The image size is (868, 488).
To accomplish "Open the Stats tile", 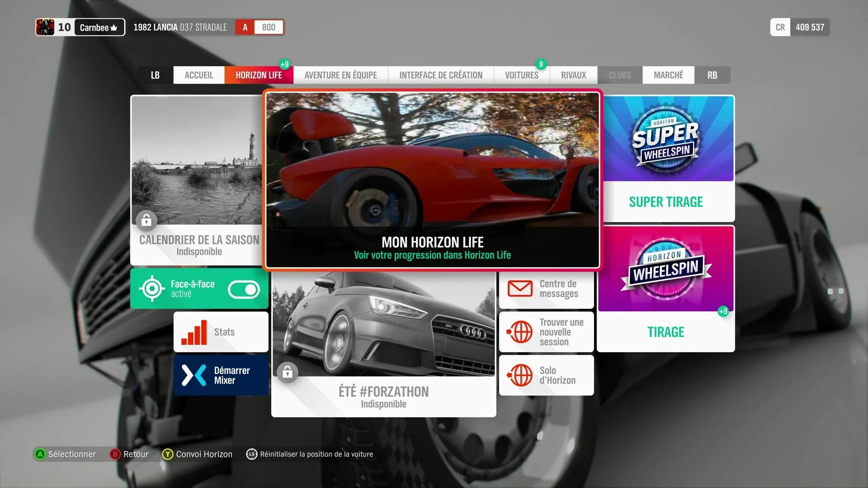I will (x=221, y=332).
